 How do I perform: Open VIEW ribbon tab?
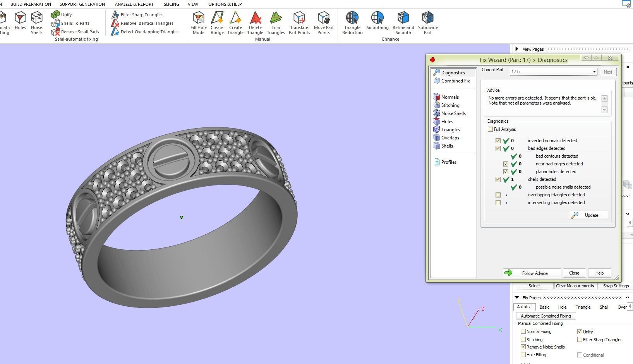[193, 4]
